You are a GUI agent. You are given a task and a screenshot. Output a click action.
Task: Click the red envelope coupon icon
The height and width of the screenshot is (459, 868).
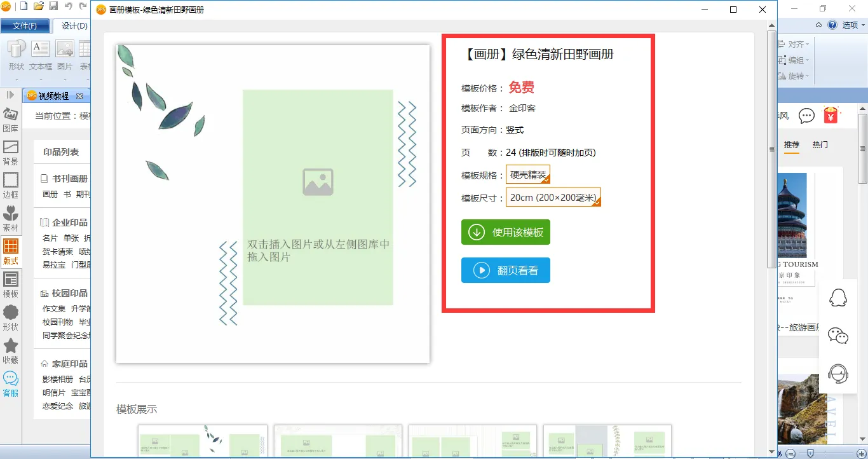pyautogui.click(x=831, y=115)
